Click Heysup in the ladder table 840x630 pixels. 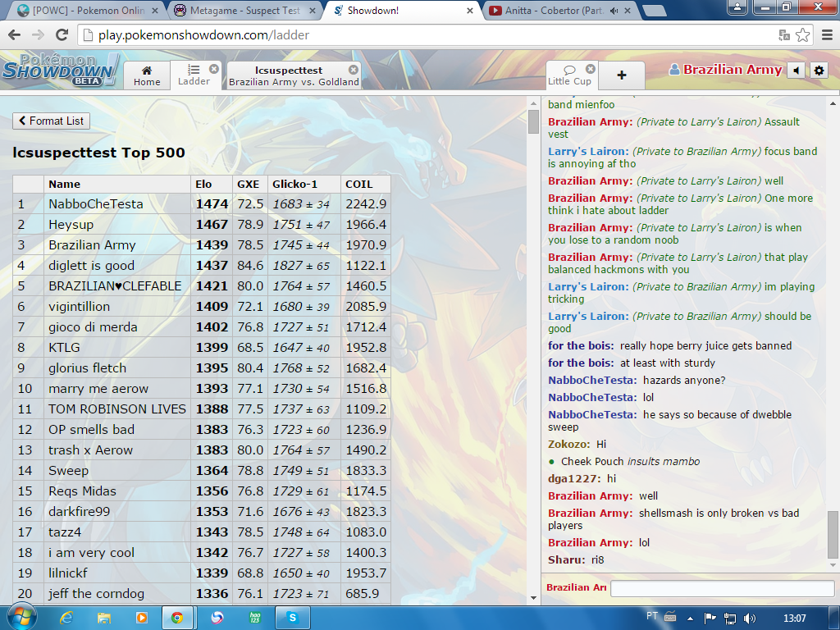[71, 225]
